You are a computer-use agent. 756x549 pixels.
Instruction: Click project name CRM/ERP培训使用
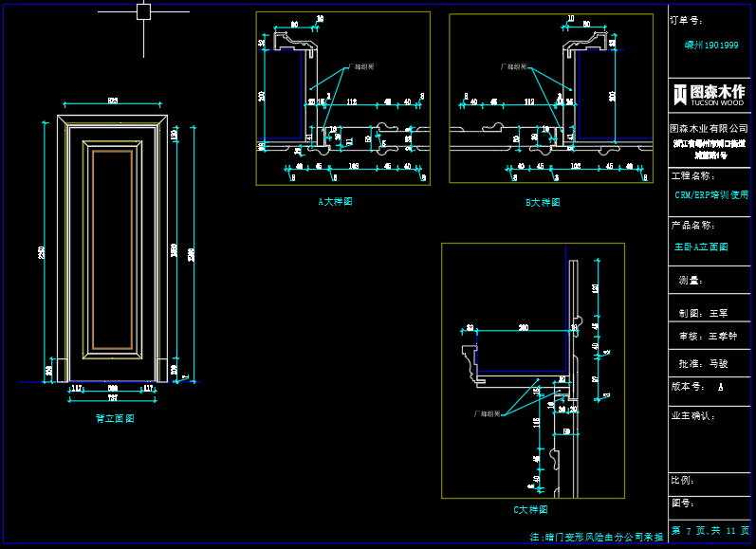[711, 194]
